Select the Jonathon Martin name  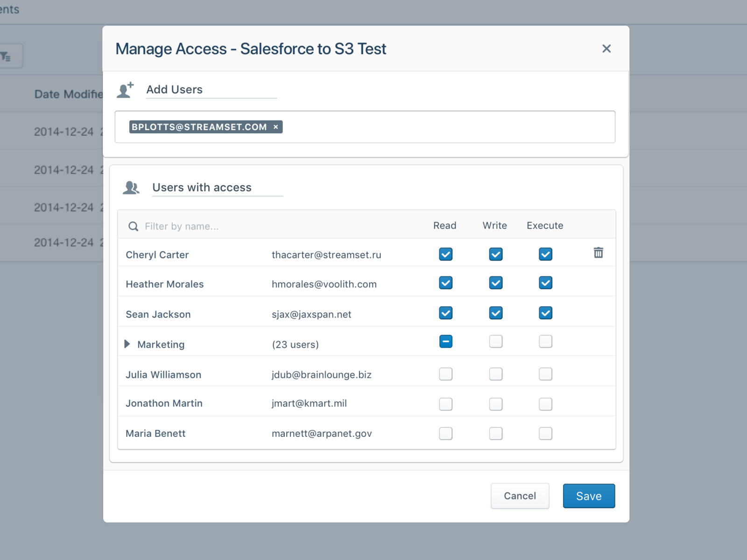164,403
